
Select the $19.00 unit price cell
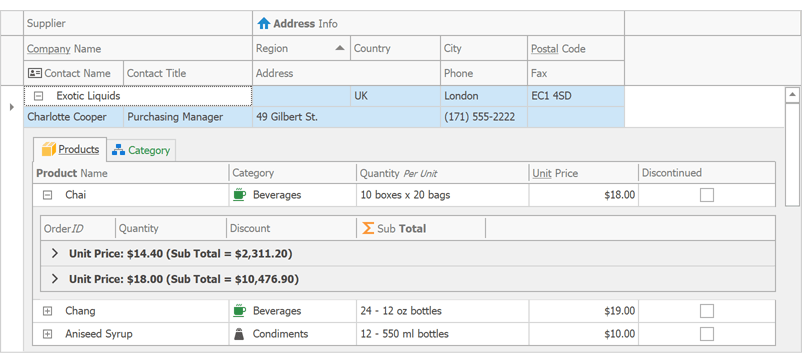[x=584, y=311]
